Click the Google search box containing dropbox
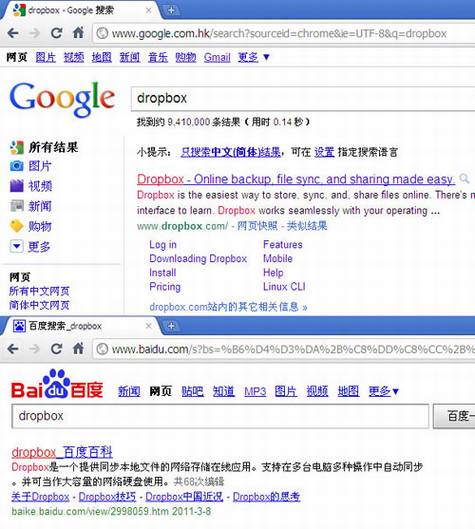Screen dimensions: 475x529 [x=303, y=98]
